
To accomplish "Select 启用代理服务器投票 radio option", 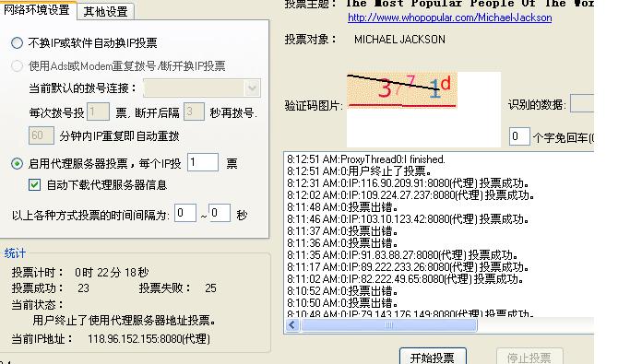I will [x=17, y=163].
